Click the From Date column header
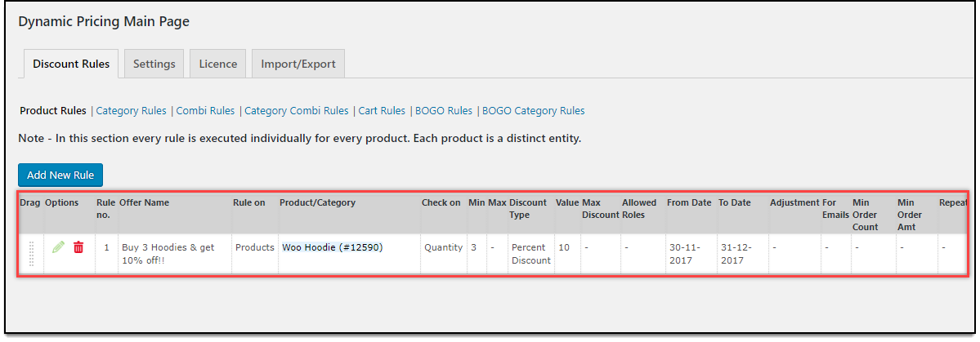Viewport: 980px width, 342px height. click(689, 202)
